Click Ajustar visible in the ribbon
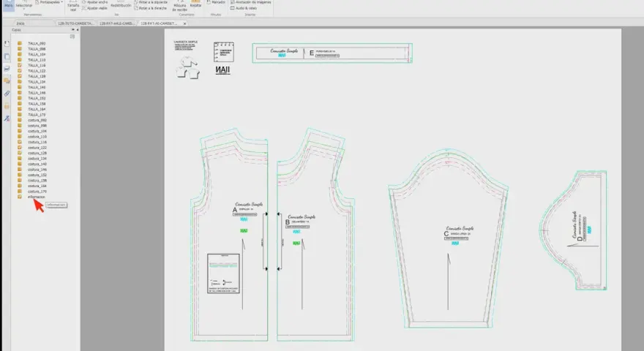 pos(95,8)
